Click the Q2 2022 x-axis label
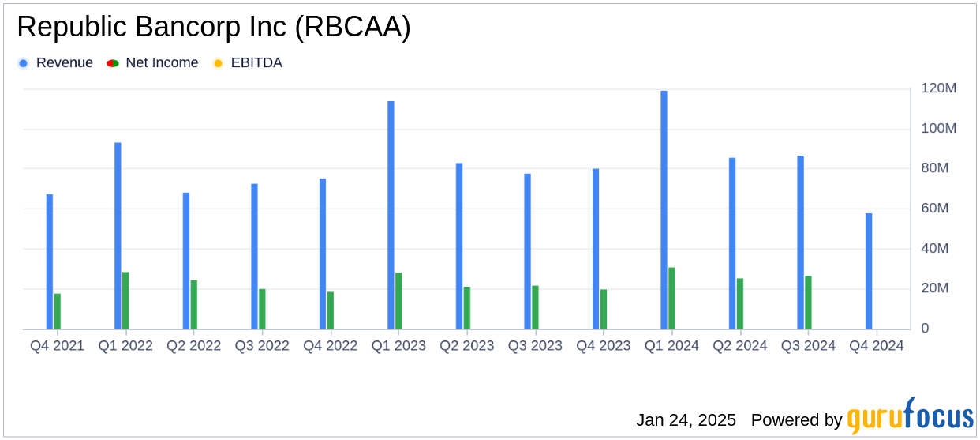This screenshot has height=440, width=980. pos(194,346)
